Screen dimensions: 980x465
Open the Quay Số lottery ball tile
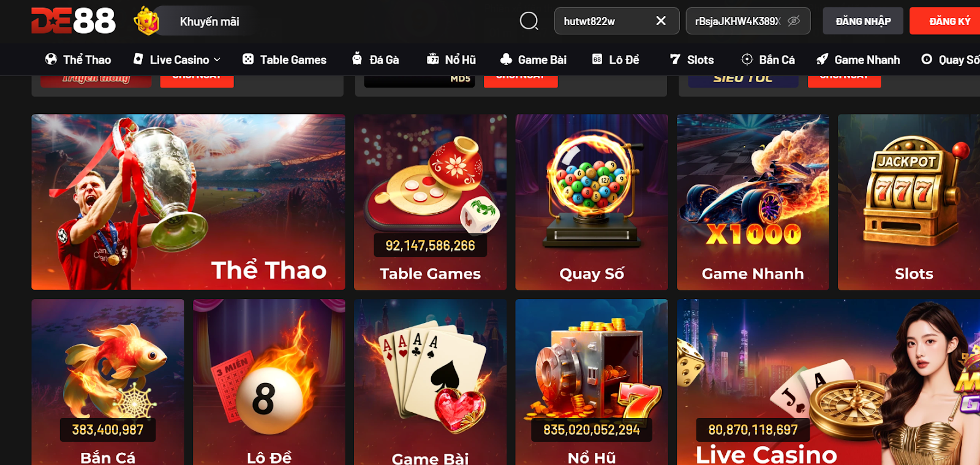(x=592, y=202)
